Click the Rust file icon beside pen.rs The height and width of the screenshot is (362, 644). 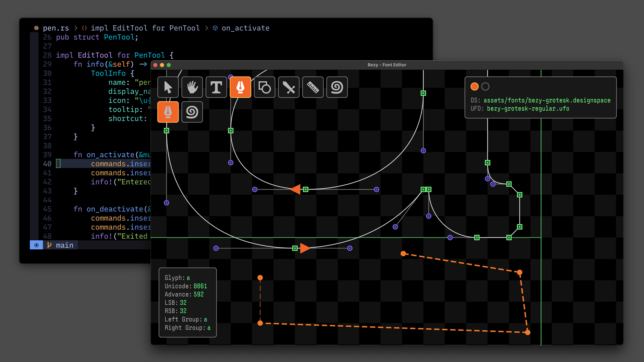click(x=36, y=28)
